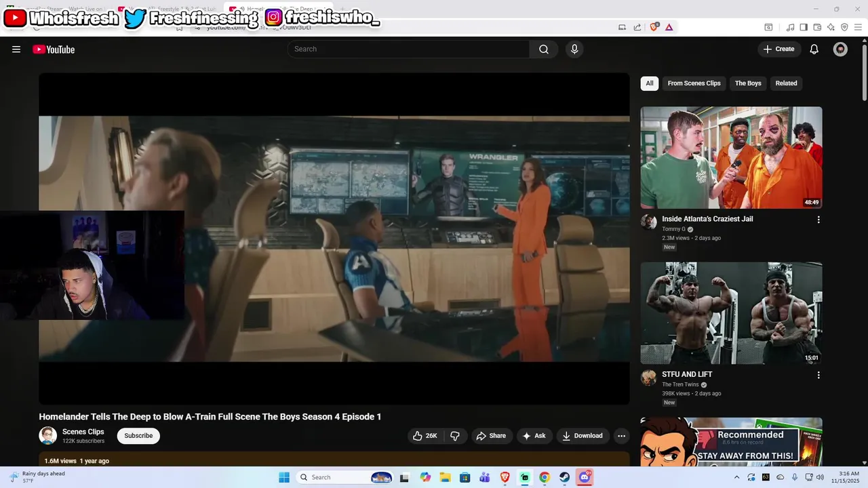The height and width of the screenshot is (488, 868).
Task: Click the main video player
Action: point(334,239)
